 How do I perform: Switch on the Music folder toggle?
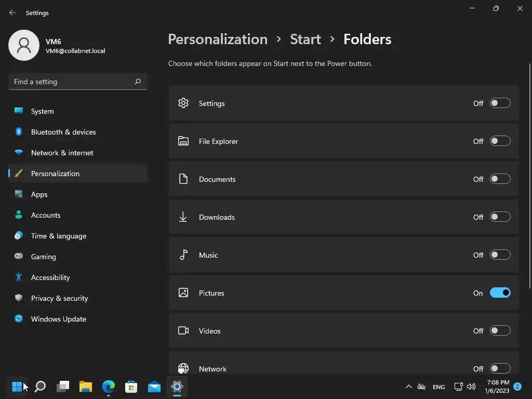coord(500,255)
